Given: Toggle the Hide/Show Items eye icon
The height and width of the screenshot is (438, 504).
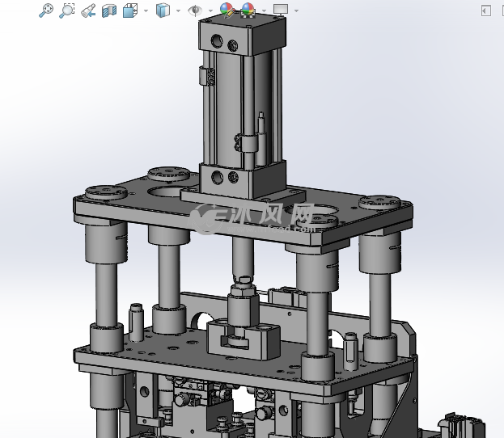Looking at the screenshot, I should tap(194, 11).
